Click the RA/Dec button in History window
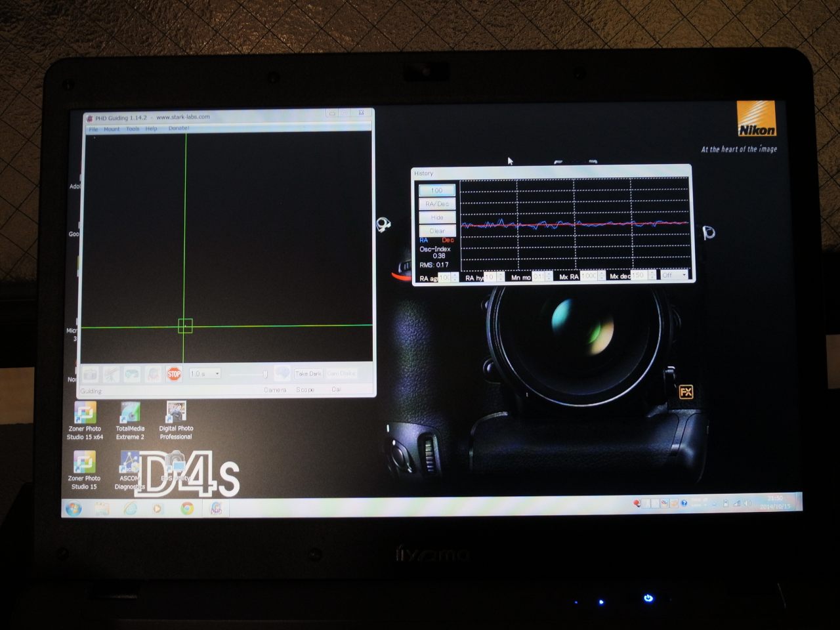The width and height of the screenshot is (840, 630). (x=437, y=204)
